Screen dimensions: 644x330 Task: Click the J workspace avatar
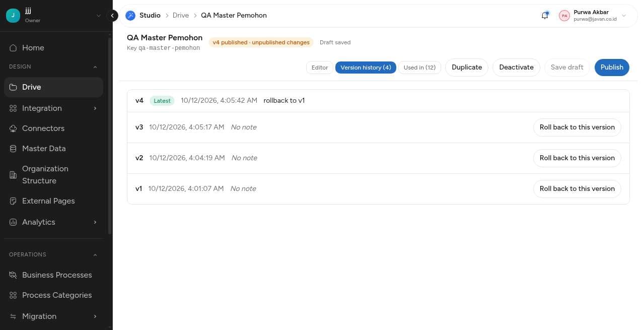[x=13, y=16]
